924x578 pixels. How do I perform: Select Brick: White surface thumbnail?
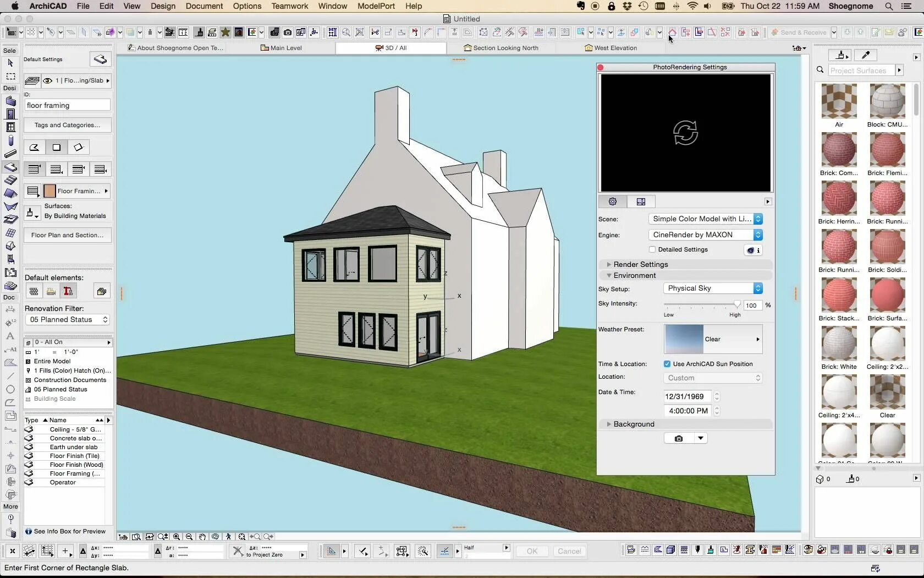[x=839, y=344]
